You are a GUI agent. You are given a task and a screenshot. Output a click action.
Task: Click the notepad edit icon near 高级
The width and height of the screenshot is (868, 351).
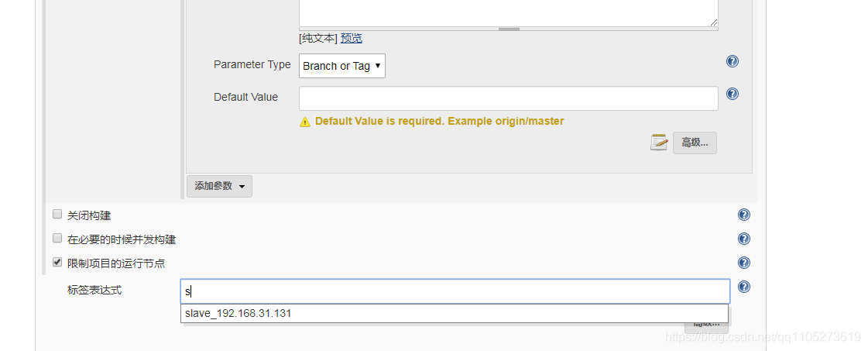659,143
